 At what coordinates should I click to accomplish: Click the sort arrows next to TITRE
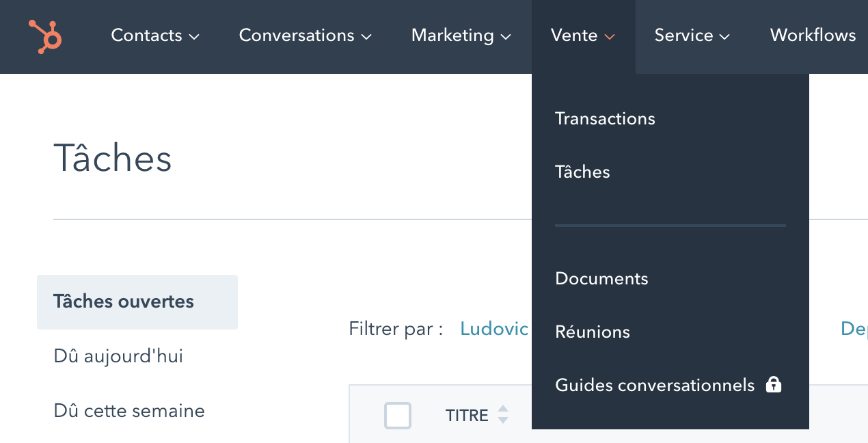pos(503,415)
